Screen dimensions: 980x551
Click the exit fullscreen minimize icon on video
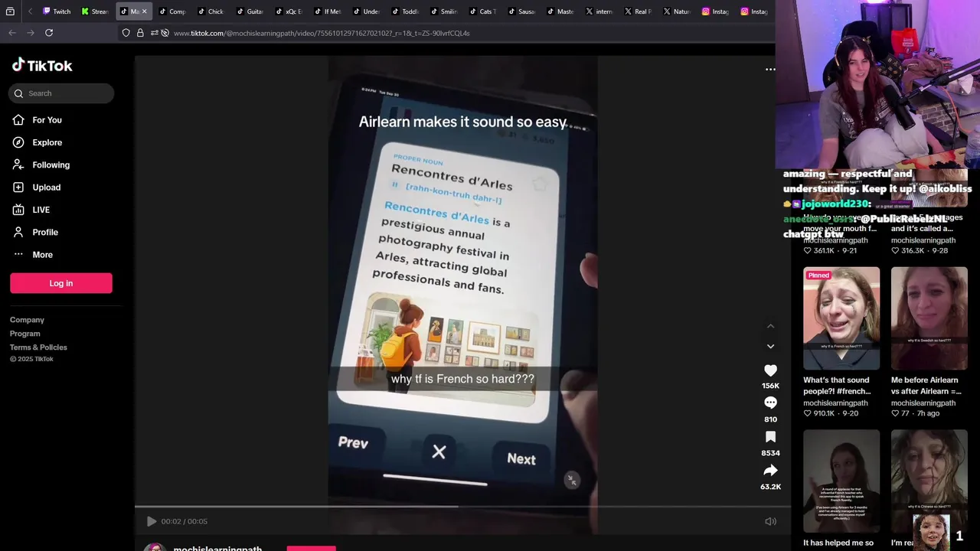[571, 480]
